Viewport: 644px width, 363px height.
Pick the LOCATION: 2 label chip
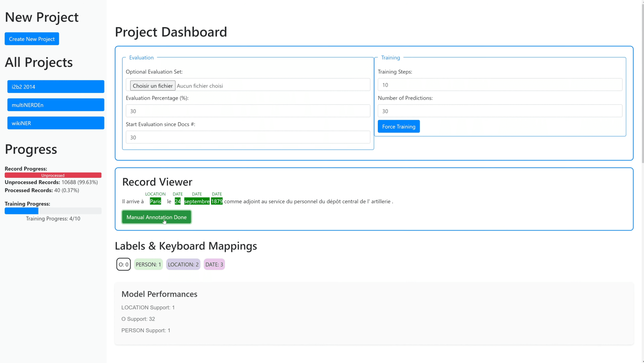183,264
